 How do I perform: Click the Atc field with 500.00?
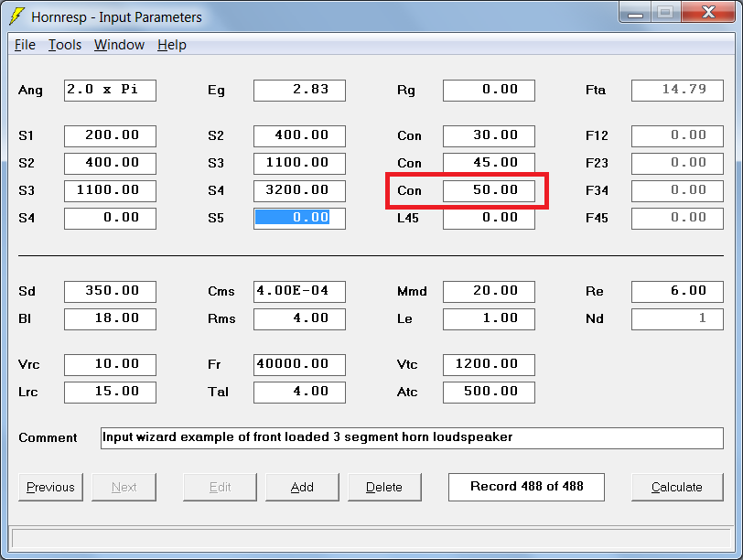[489, 393]
